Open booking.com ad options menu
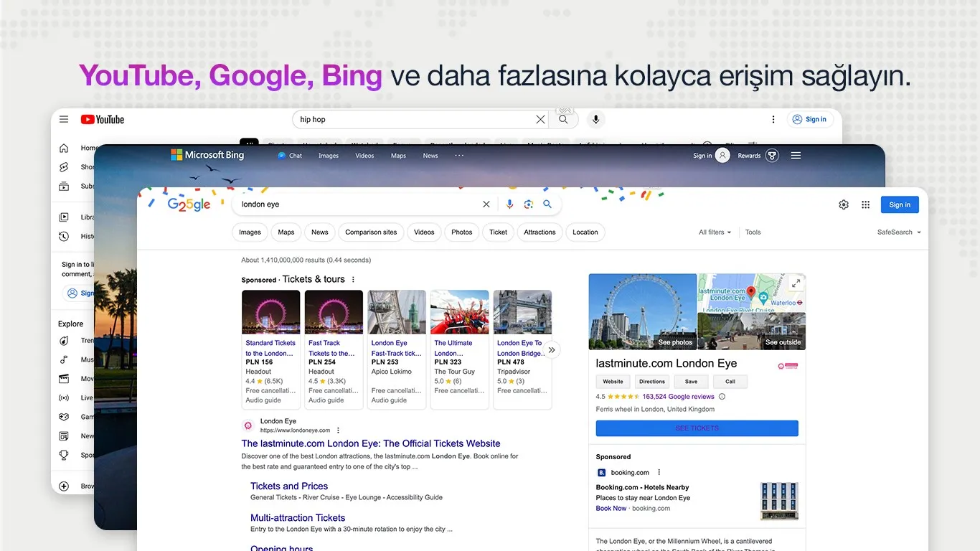980x551 pixels. point(659,473)
